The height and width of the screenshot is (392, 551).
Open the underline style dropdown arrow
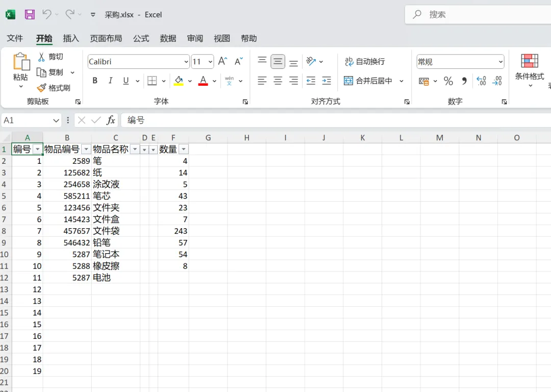click(137, 81)
